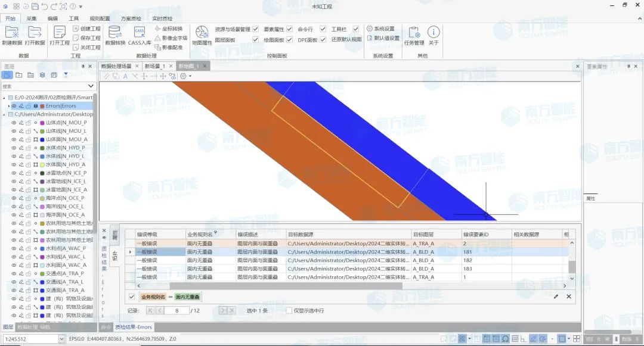The width and height of the screenshot is (644, 346).
Task: Toggle DPE面板 checkbox
Action: pos(323,40)
